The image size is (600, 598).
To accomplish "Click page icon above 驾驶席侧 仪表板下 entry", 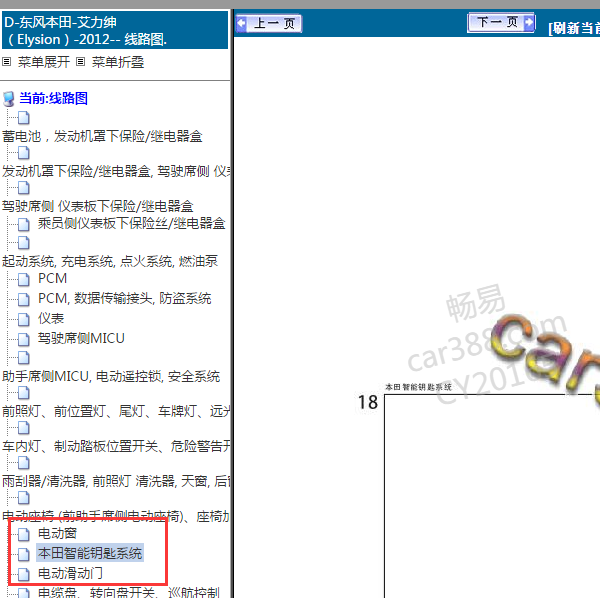I will click(23, 188).
